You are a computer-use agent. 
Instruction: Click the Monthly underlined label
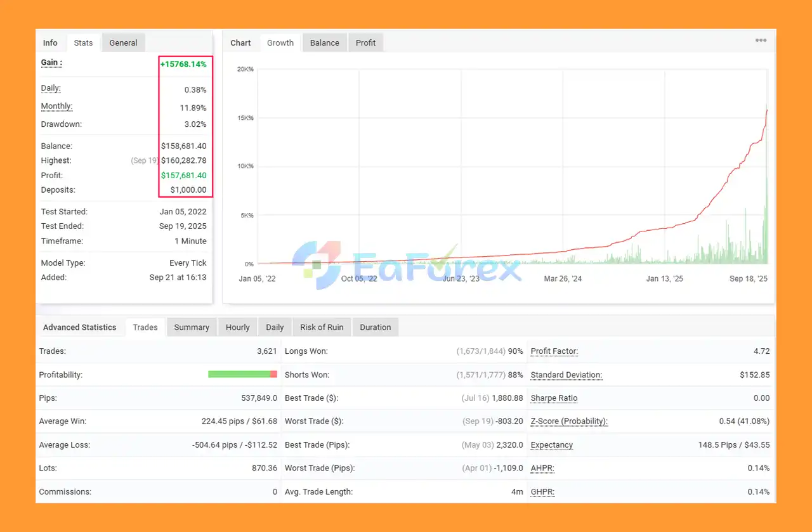[56, 107]
